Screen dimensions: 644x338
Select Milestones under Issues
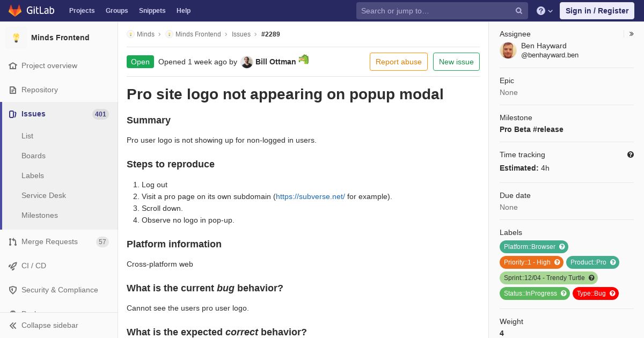pos(40,215)
